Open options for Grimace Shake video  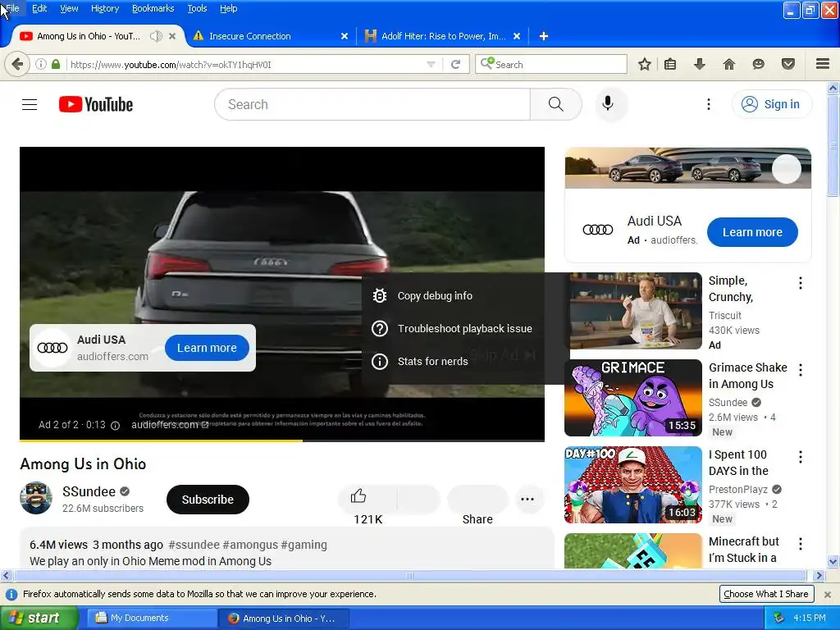801,370
